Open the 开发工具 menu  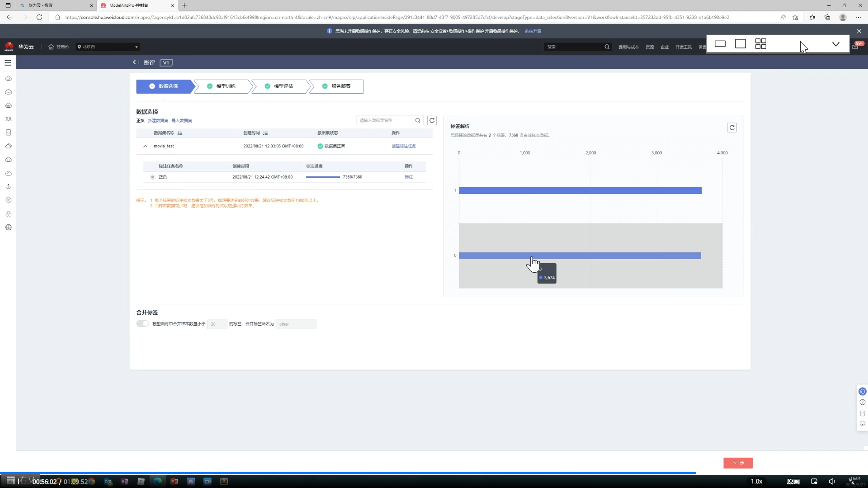684,47
